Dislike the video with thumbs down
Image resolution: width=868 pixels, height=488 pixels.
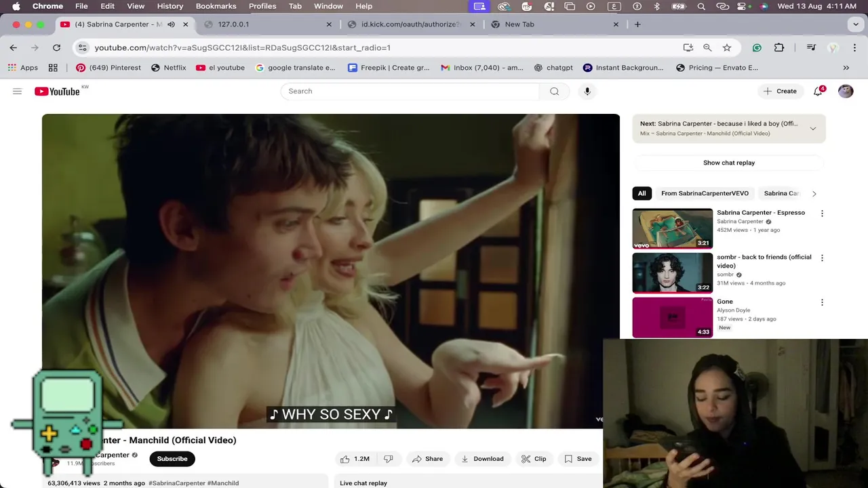pos(389,459)
